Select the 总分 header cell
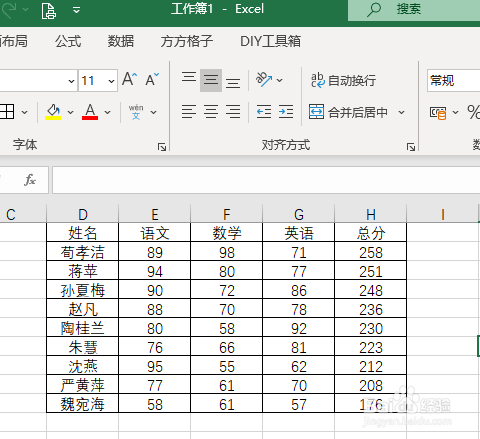This screenshot has height=439, width=480. point(371,232)
